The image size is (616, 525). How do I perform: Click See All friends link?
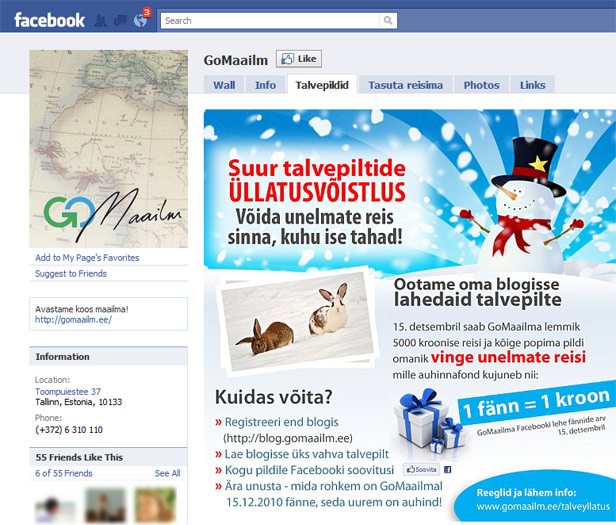point(167,473)
